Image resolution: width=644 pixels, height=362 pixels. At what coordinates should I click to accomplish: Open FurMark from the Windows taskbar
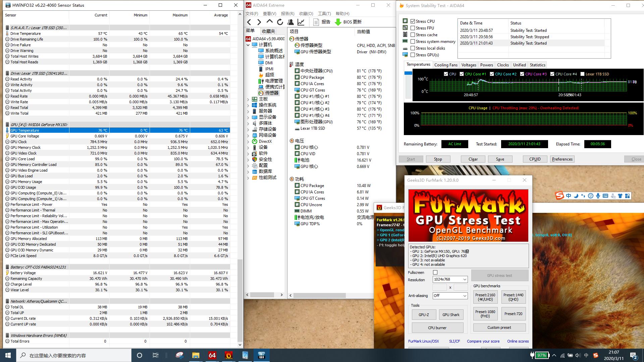point(228,355)
